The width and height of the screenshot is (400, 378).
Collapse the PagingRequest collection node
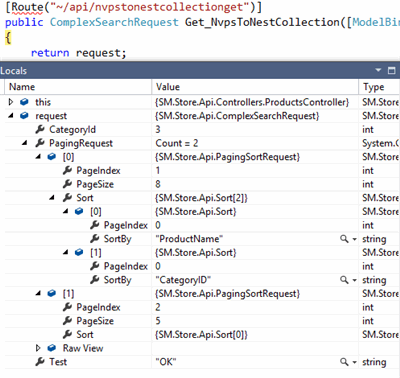[x=25, y=143]
